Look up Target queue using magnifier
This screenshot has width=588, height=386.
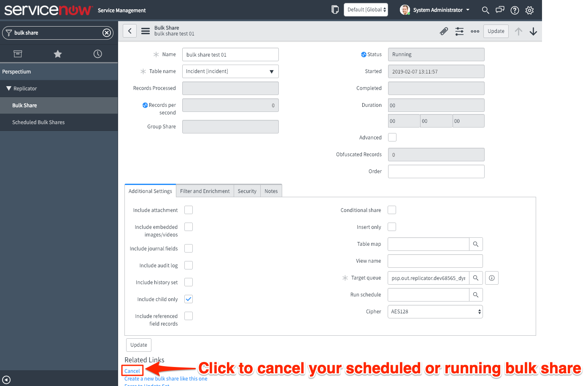(x=476, y=278)
